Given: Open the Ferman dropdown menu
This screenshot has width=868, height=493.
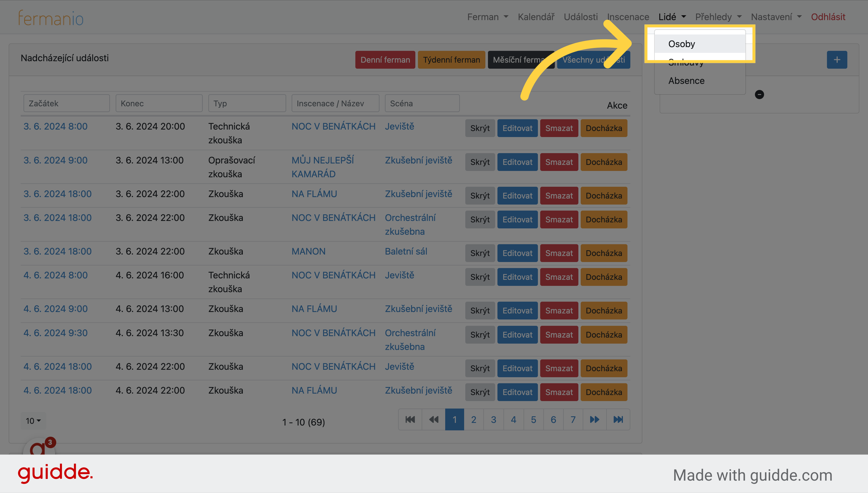Looking at the screenshot, I should tap(487, 17).
